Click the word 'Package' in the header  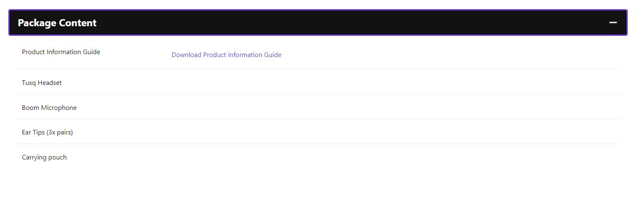click(37, 23)
